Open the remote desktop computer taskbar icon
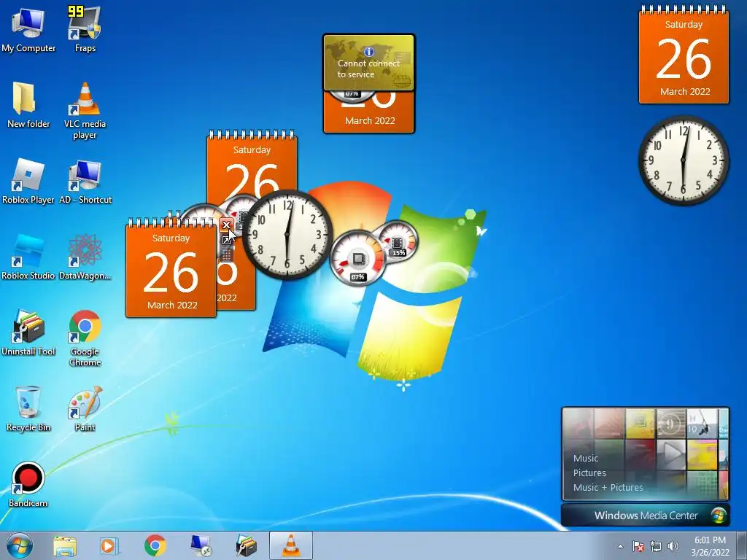This screenshot has width=747, height=560. (x=201, y=545)
